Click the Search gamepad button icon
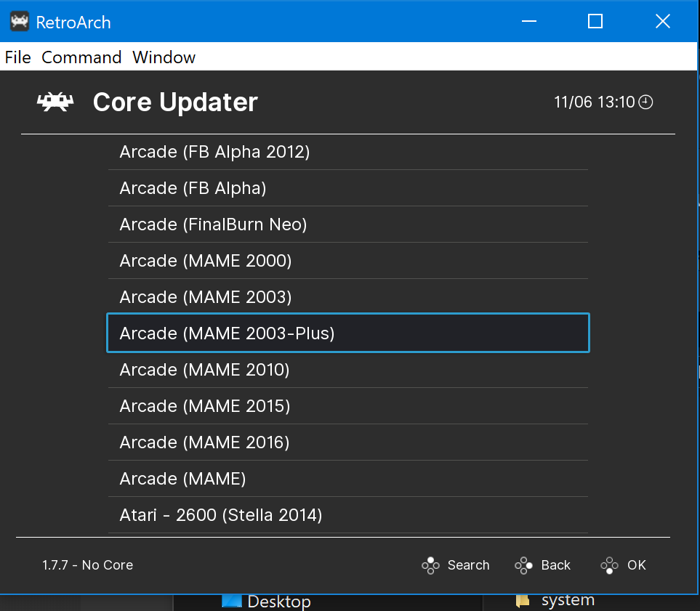700x611 pixels. 430,565
